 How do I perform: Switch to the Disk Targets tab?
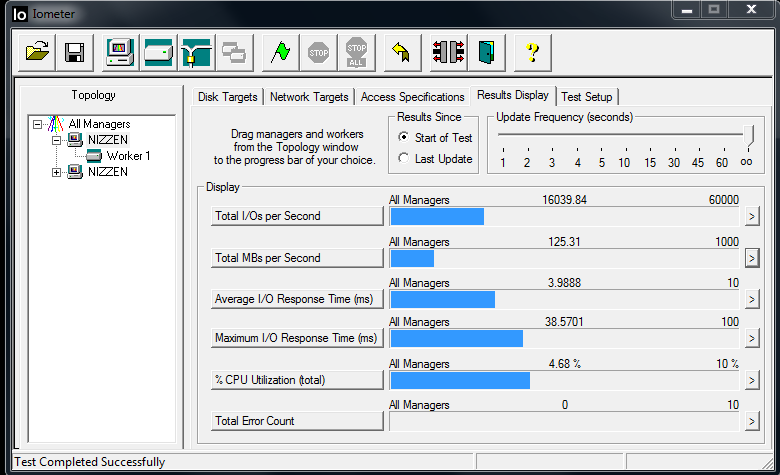pyautogui.click(x=228, y=97)
